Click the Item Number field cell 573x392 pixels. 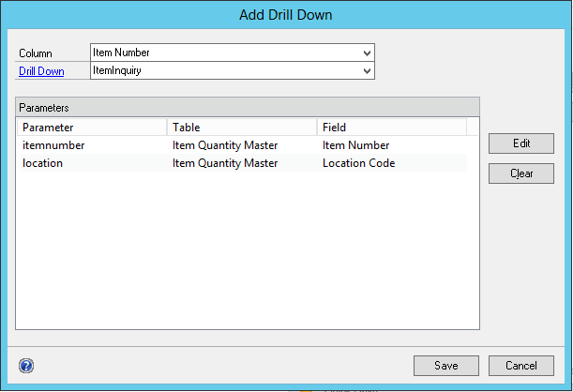[356, 145]
